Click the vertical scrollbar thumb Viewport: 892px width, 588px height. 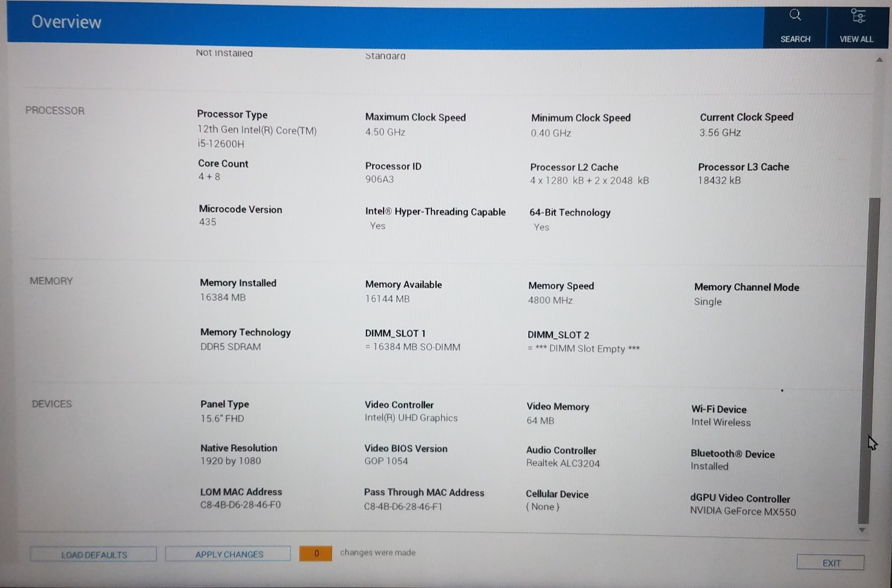pyautogui.click(x=868, y=360)
